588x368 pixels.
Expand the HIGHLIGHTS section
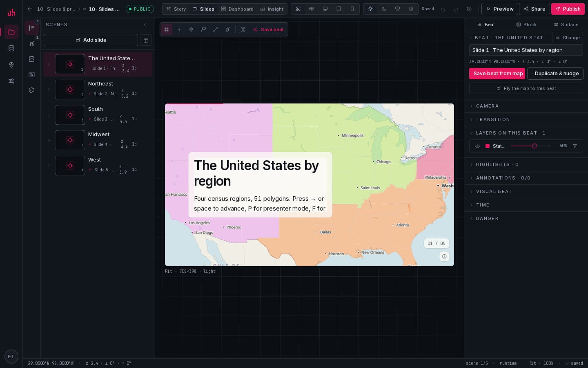[x=526, y=164]
